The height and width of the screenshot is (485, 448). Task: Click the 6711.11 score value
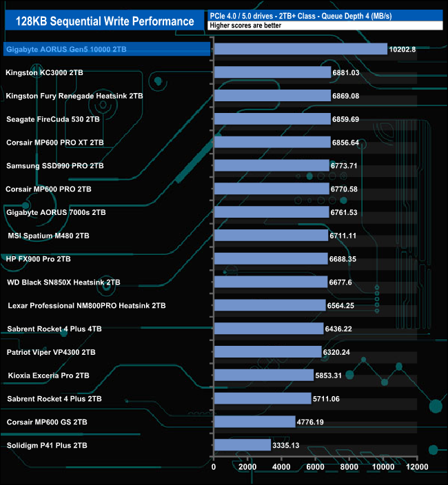(x=343, y=236)
